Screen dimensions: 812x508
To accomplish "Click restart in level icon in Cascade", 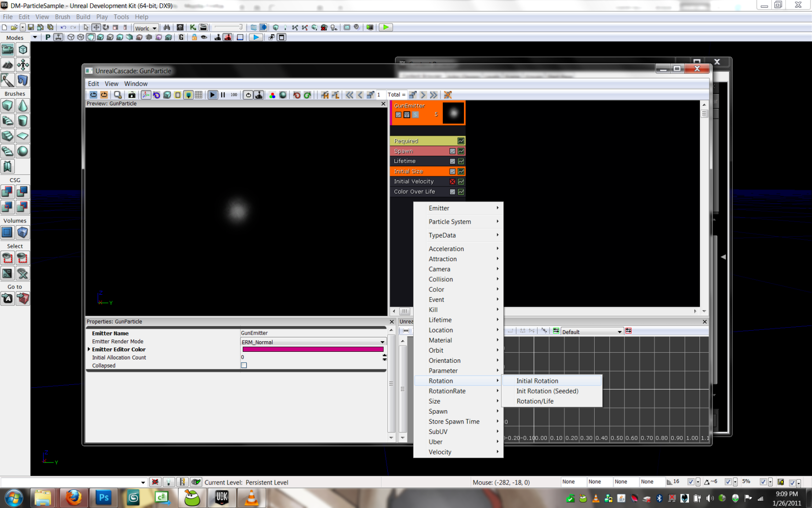I will [104, 95].
